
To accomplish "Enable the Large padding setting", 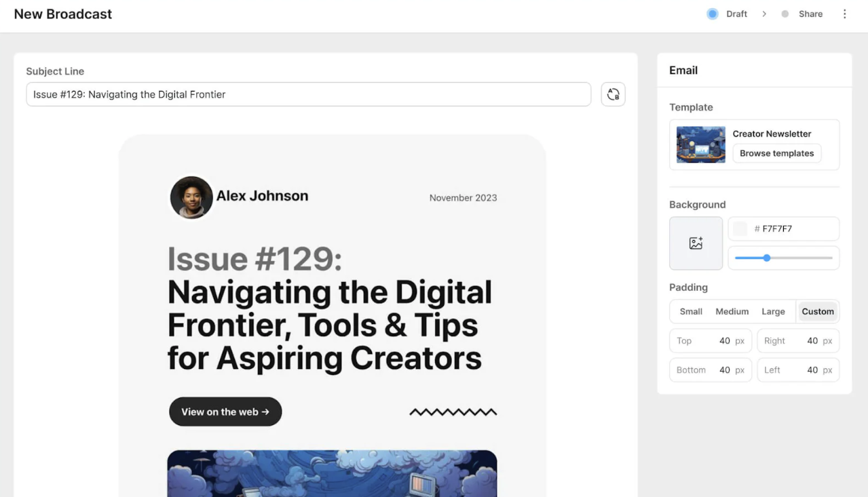I will click(774, 311).
